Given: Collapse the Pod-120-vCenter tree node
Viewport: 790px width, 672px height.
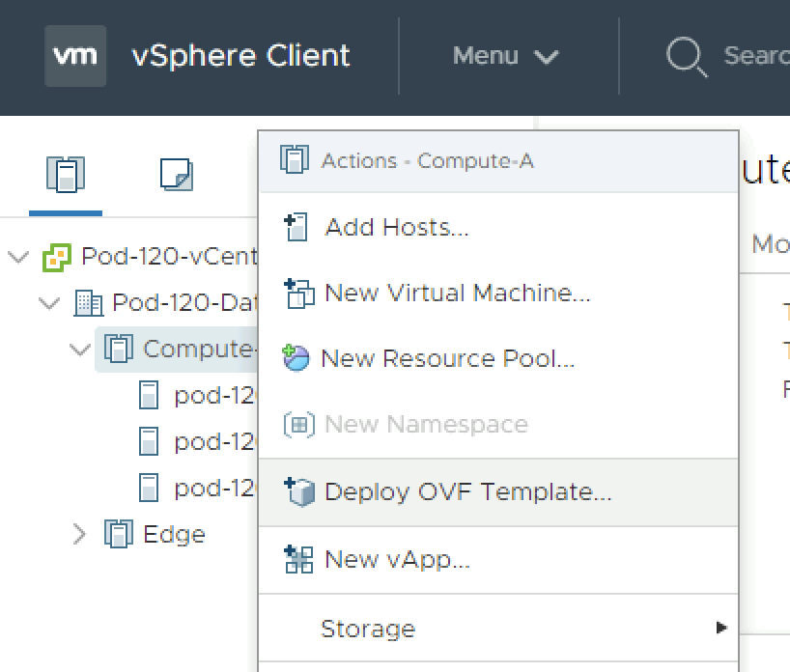Looking at the screenshot, I should click(17, 257).
